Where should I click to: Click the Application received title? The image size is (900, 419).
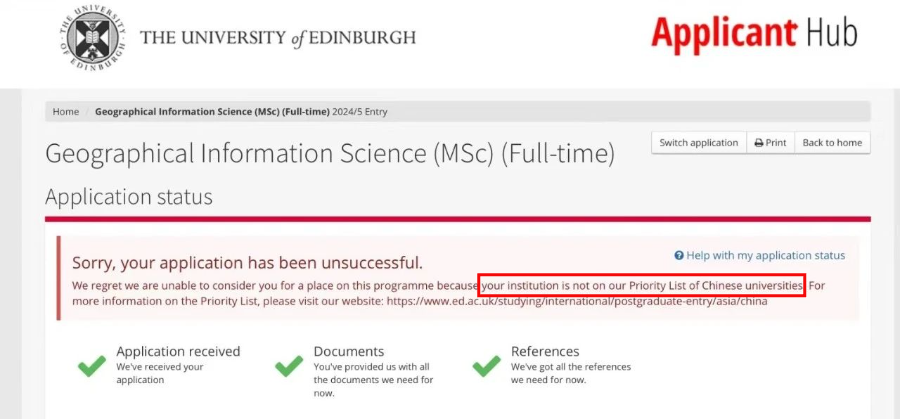(179, 351)
